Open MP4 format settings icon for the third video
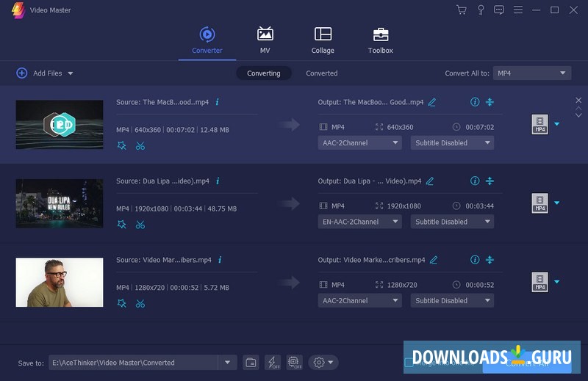Viewport: 588px width, 381px height. (540, 282)
